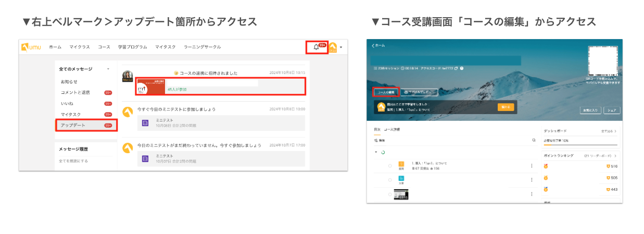Click the help question mark beside access code
This screenshot has width=644, height=234.
pyautogui.click(x=462, y=68)
